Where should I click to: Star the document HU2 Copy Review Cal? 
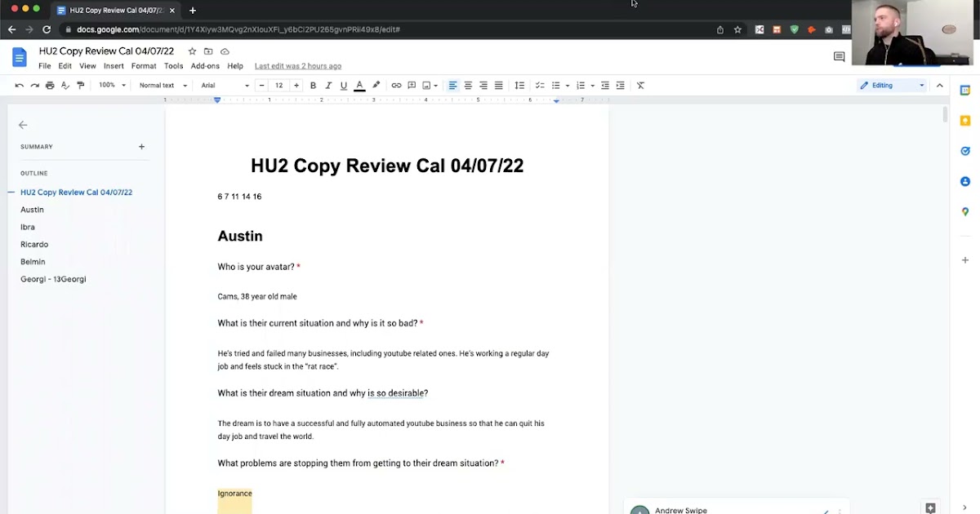pos(192,51)
